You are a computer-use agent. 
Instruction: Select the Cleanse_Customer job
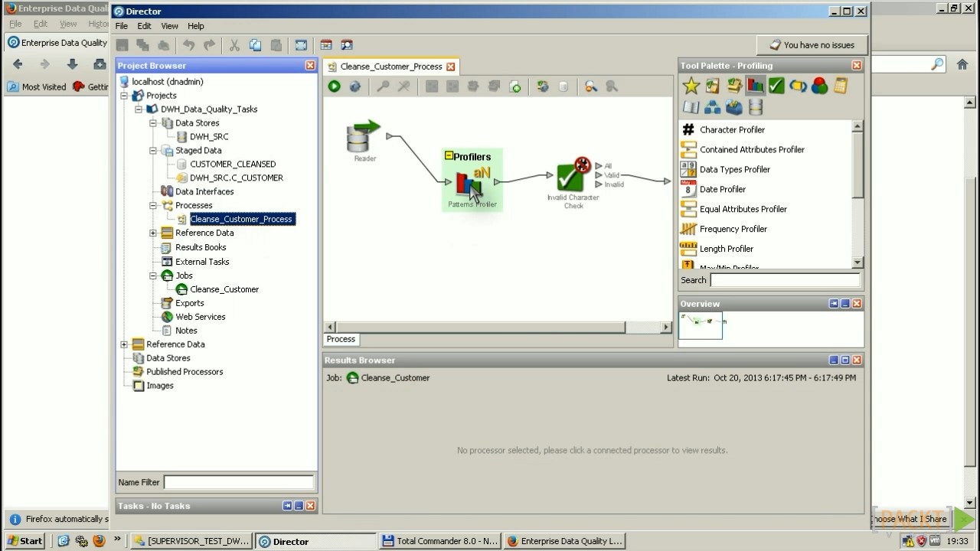(x=224, y=289)
